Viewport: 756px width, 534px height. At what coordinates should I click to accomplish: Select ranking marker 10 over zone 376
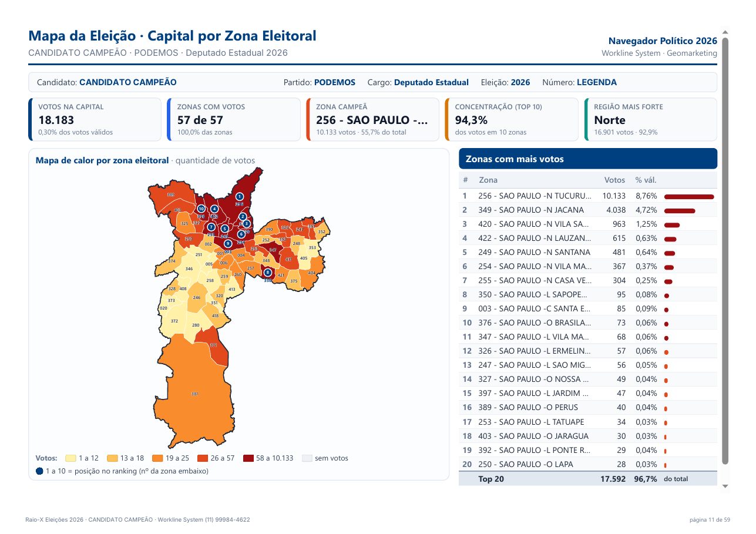click(201, 209)
